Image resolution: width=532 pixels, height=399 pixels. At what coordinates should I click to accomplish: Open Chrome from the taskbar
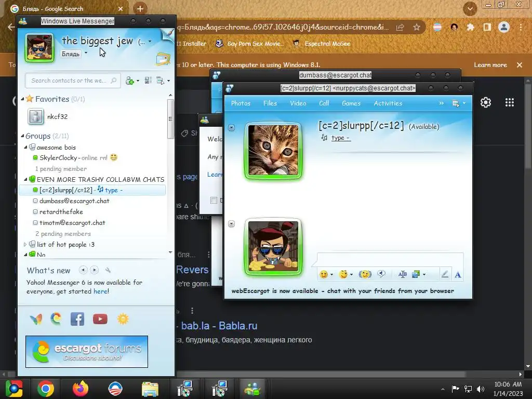point(46,389)
